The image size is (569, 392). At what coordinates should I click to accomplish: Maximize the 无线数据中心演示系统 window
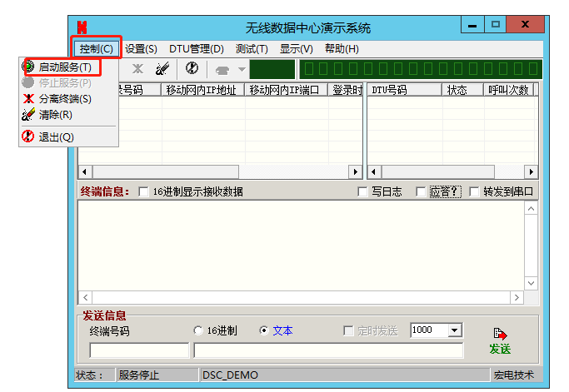point(496,25)
